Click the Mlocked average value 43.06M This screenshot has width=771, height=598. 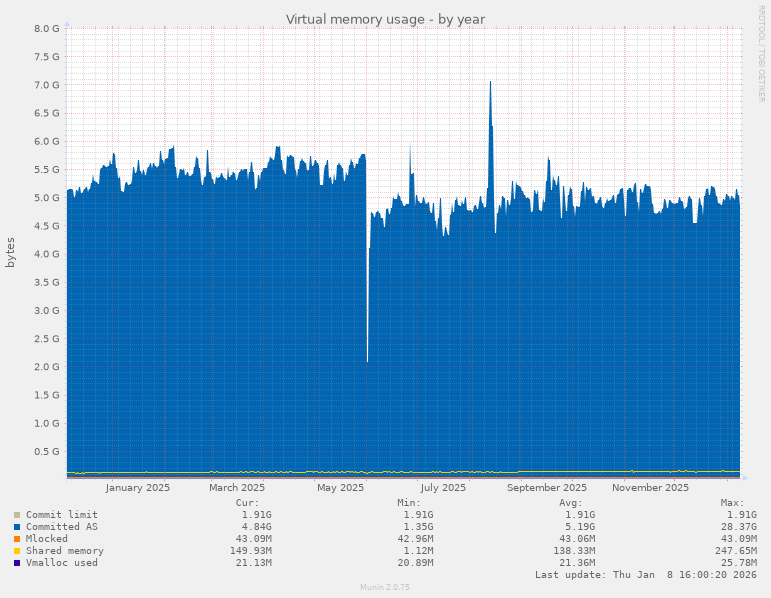point(577,538)
